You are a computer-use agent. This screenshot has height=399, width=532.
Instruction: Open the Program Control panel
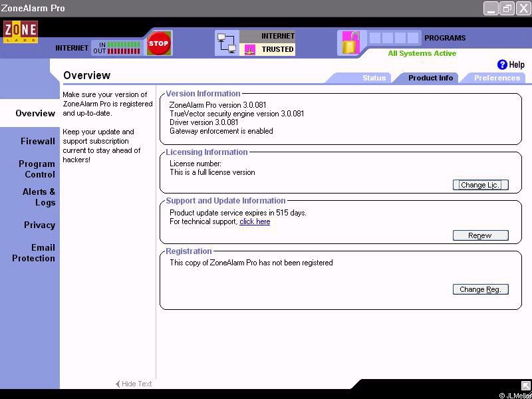37,169
